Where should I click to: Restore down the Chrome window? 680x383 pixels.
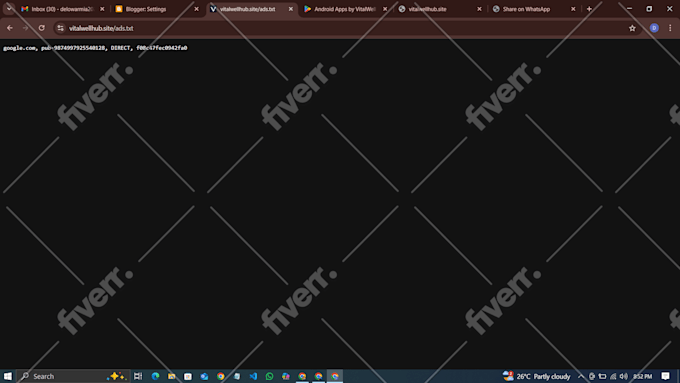[x=649, y=9]
